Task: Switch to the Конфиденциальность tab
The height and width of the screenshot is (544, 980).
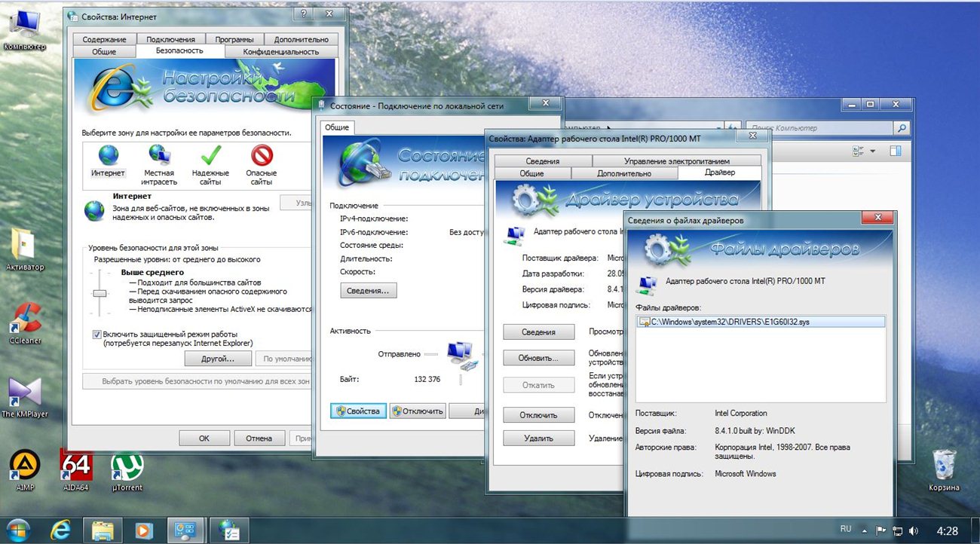Action: pos(280,51)
